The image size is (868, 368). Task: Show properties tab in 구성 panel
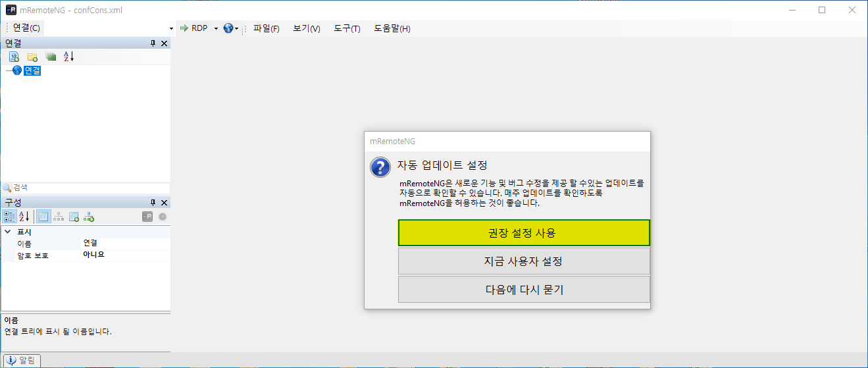(43, 216)
